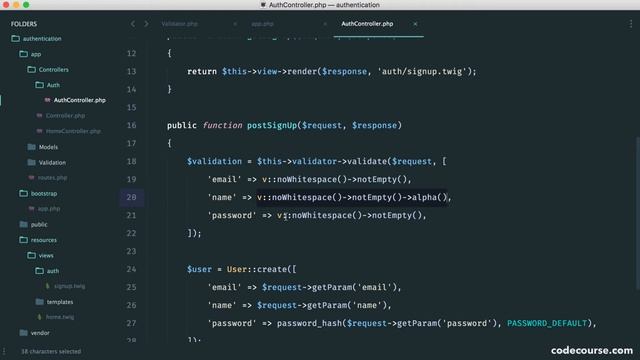Close the Validator.php tab
This screenshot has width=640, height=360.
(235, 24)
